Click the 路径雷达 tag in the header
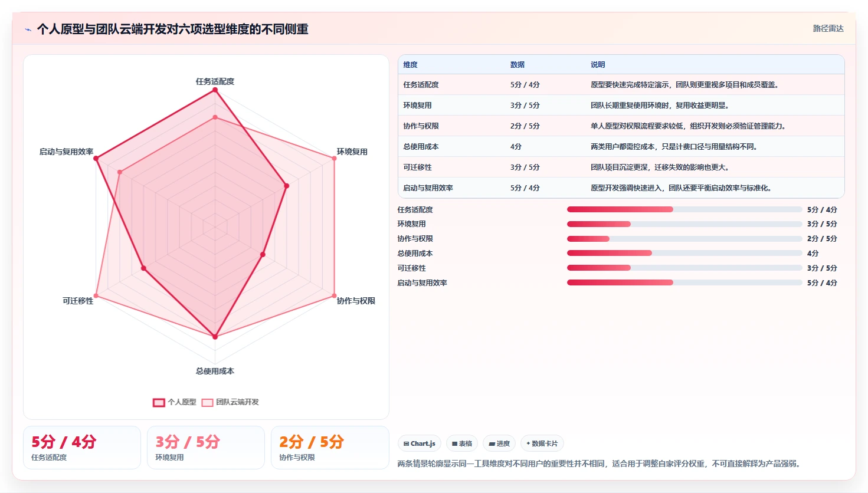Viewport: 868px width, 493px height. click(x=828, y=28)
